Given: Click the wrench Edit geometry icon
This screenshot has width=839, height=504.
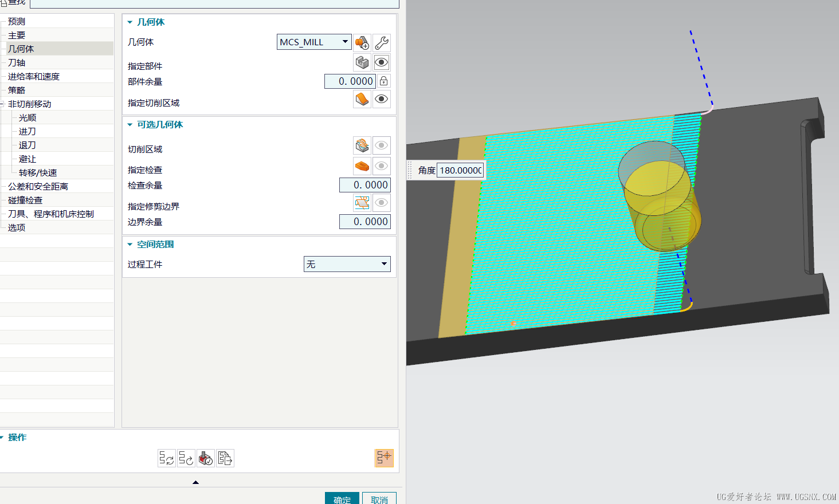Looking at the screenshot, I should [x=382, y=42].
